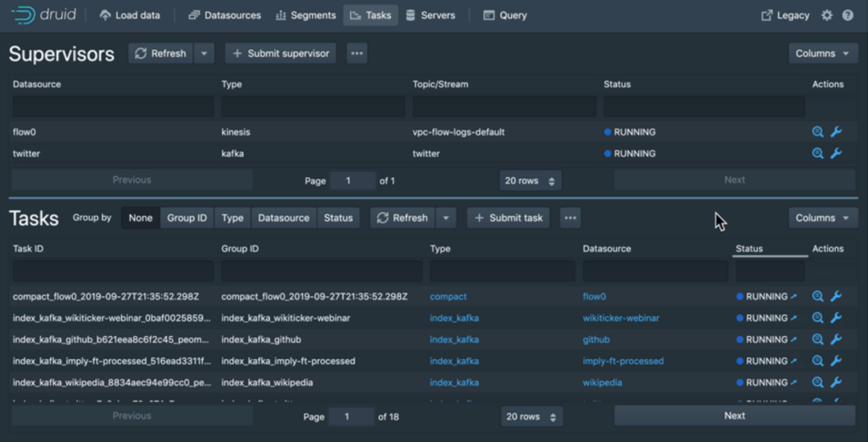Image resolution: width=868 pixels, height=442 pixels.
Task: Click the chart icon next to compact_flow0 RUNNING status
Action: [793, 296]
